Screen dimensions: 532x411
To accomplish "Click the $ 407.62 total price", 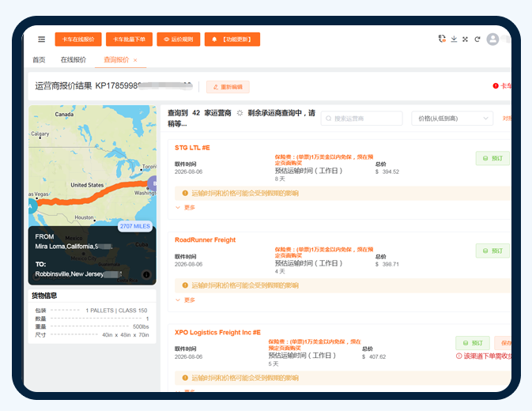I will point(374,357).
